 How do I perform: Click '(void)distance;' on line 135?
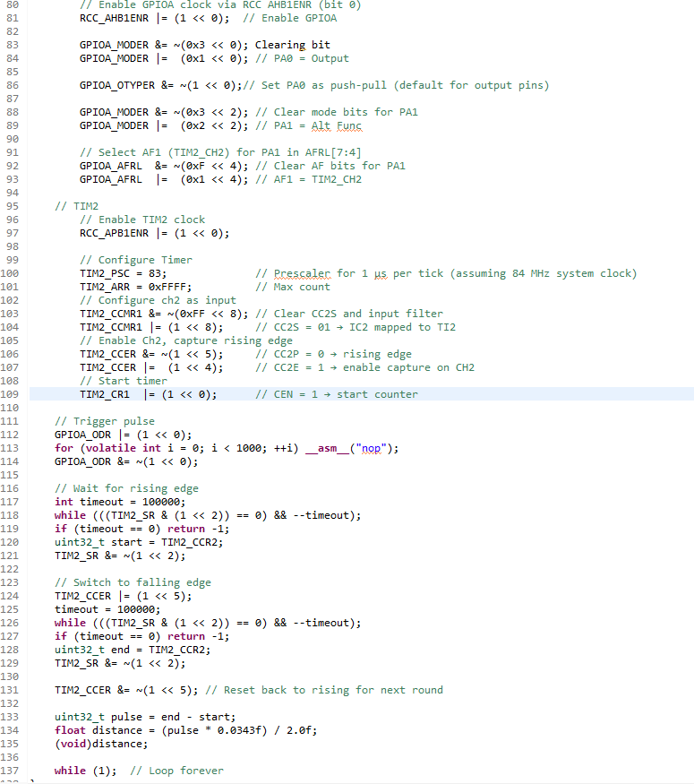pos(101,744)
